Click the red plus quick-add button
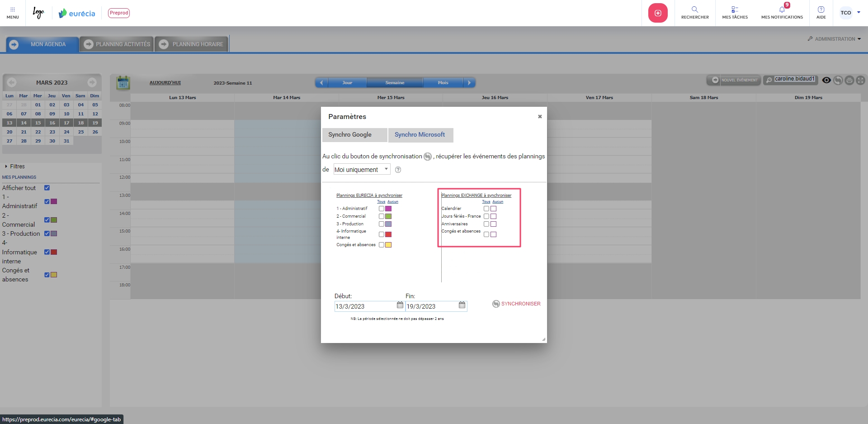 click(x=658, y=13)
